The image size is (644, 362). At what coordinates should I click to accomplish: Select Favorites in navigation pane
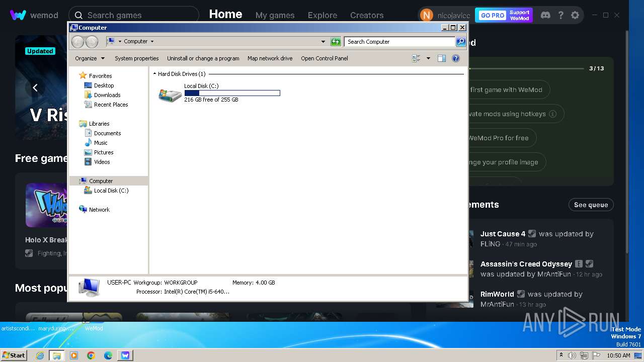tap(100, 76)
